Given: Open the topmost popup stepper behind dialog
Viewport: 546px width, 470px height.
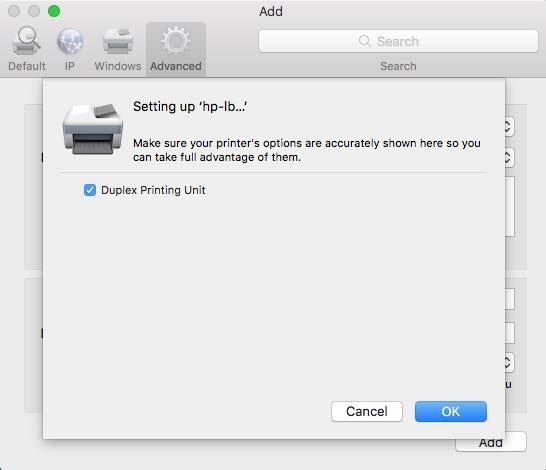Looking at the screenshot, I should [x=509, y=127].
